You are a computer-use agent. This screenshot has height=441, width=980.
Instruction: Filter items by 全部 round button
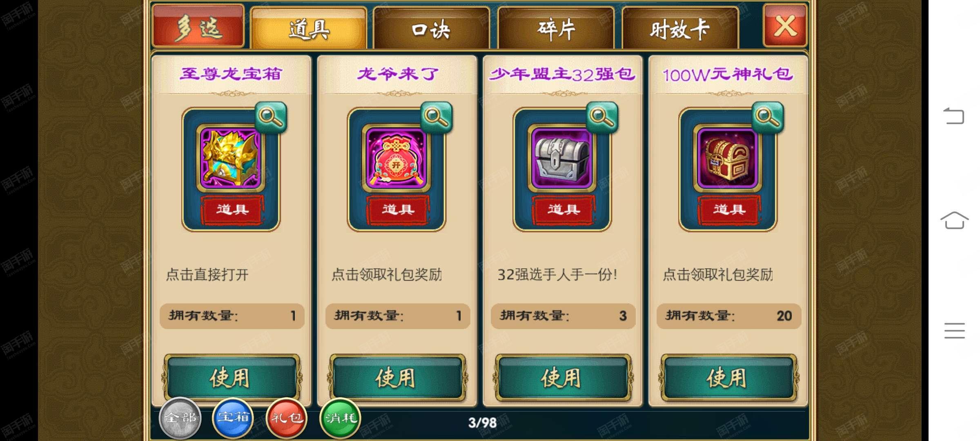point(180,418)
